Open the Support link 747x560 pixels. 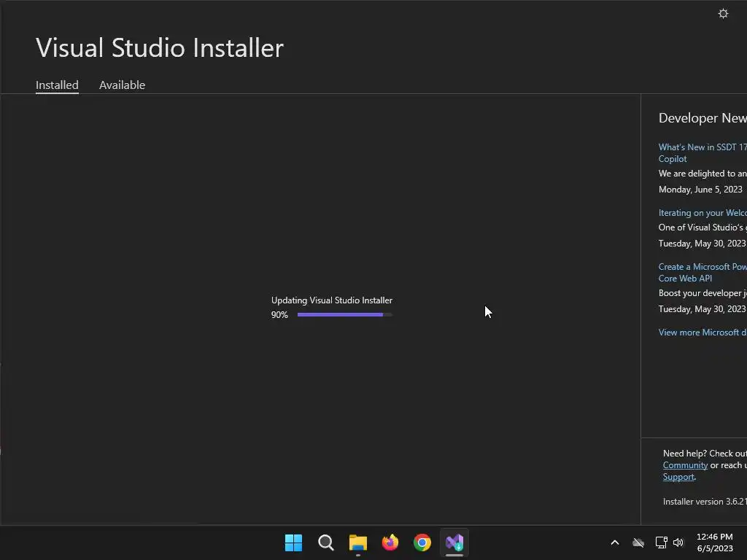coord(678,477)
